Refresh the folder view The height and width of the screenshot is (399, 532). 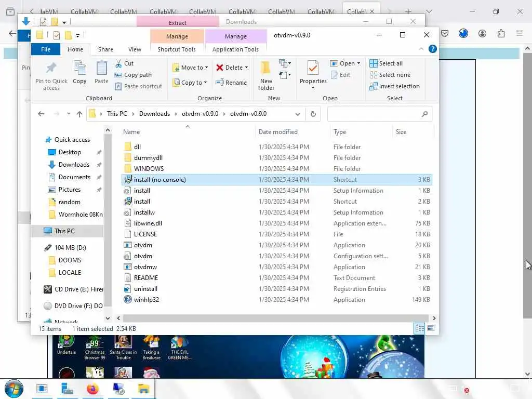point(313,114)
